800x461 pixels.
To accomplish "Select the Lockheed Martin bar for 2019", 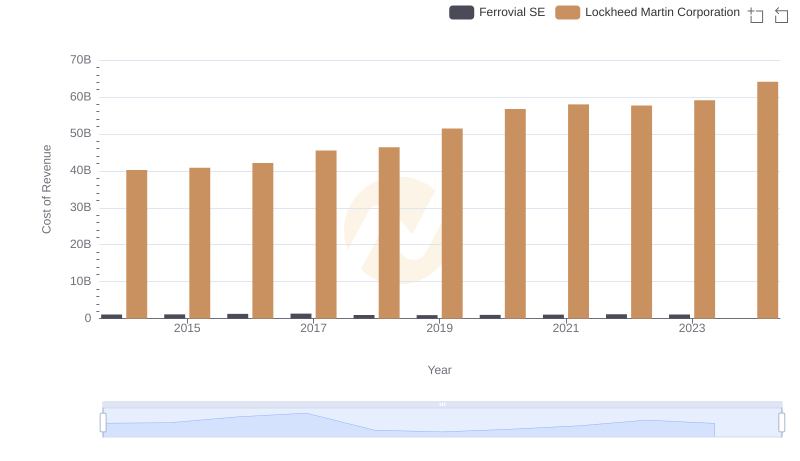I will click(452, 223).
